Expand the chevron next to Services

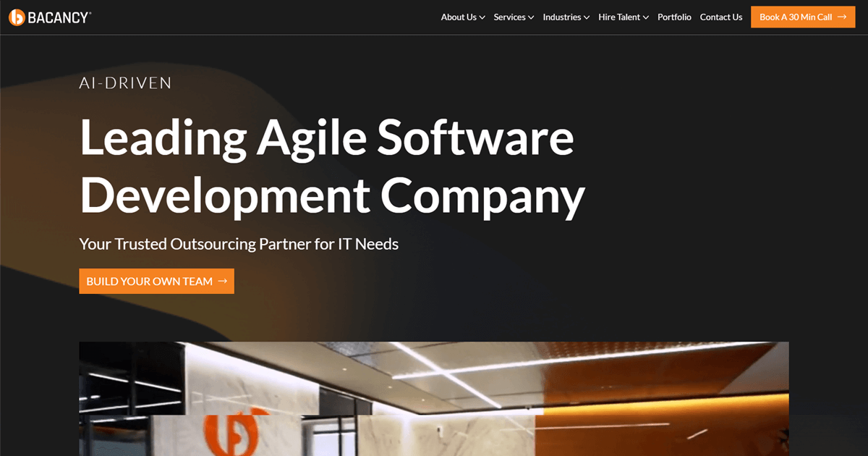pos(531,17)
